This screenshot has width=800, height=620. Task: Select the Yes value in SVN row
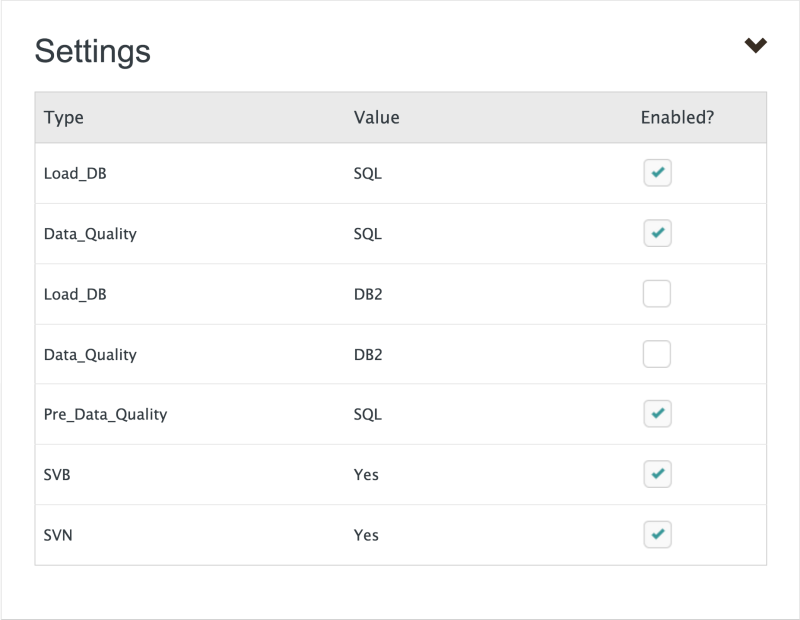click(366, 535)
